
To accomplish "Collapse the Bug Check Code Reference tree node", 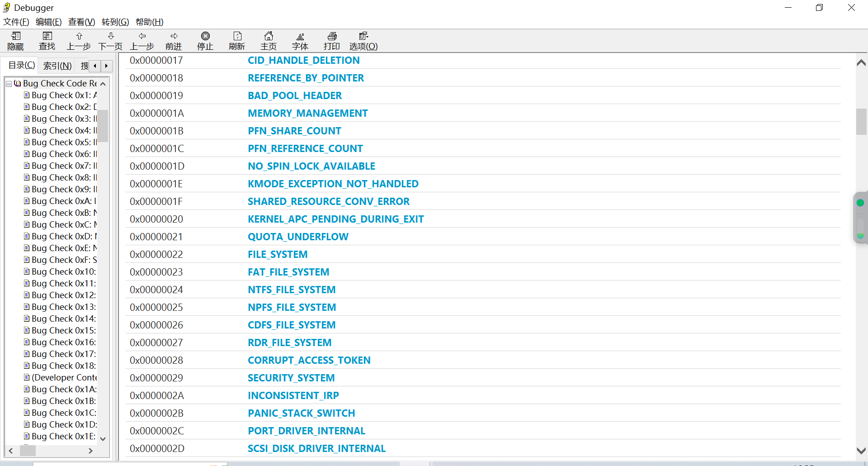I will (x=9, y=84).
